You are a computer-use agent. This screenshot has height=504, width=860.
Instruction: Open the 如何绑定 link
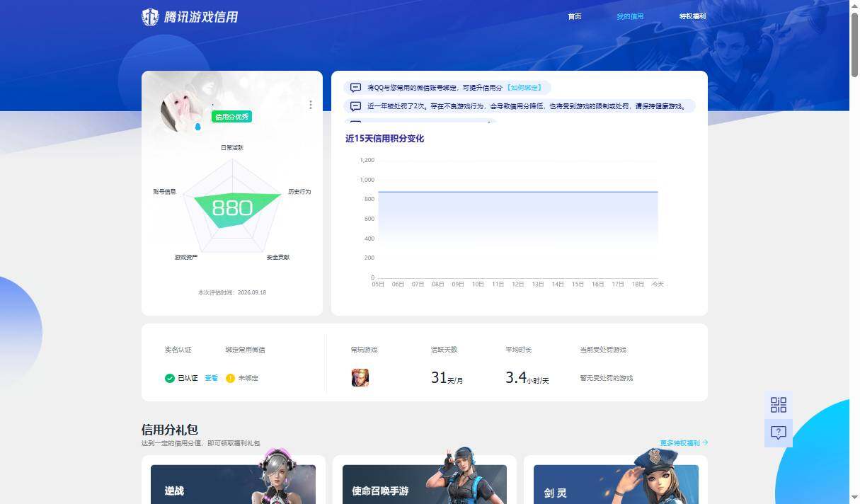tap(524, 88)
